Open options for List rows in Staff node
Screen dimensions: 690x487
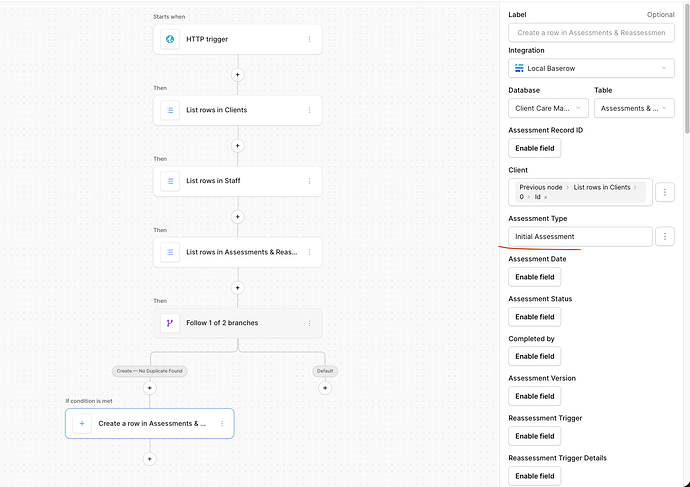(x=309, y=181)
